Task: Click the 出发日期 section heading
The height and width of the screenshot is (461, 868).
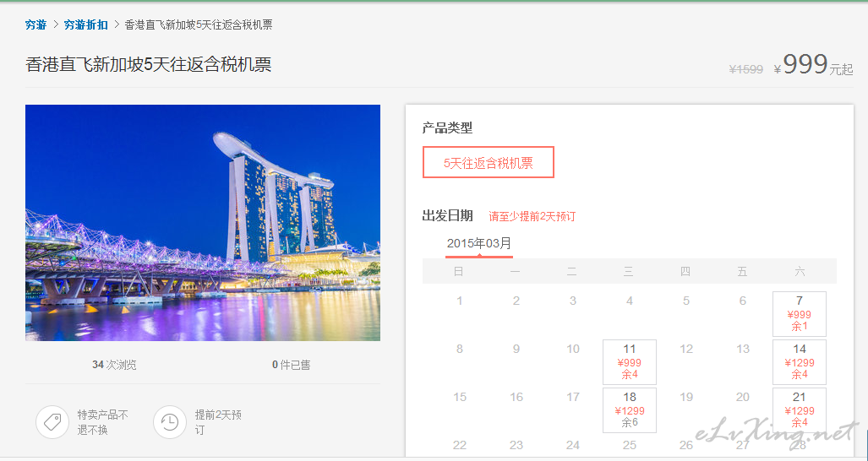Action: click(447, 215)
